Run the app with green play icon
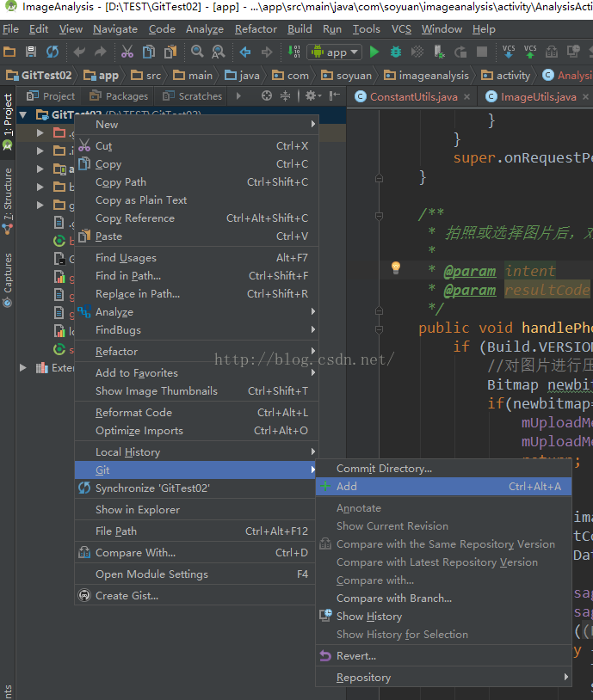The image size is (593, 700). [374, 52]
